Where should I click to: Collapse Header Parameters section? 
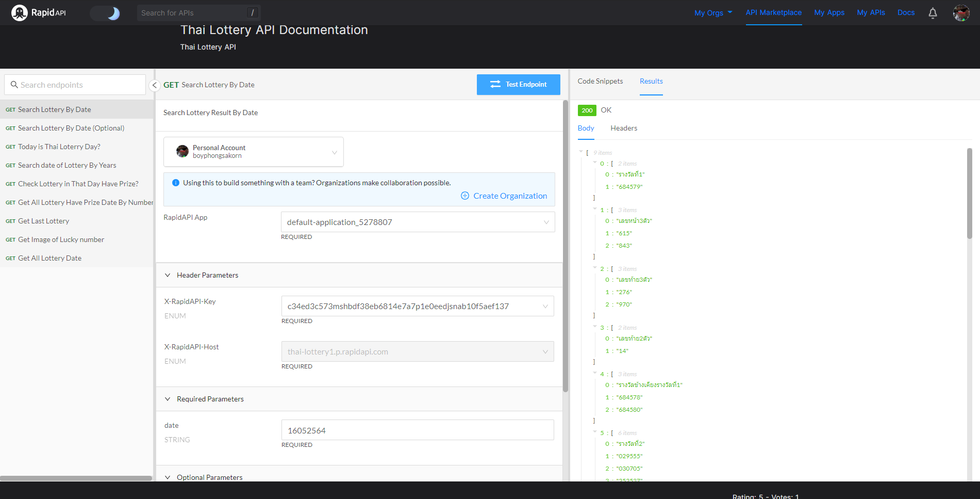[168, 275]
